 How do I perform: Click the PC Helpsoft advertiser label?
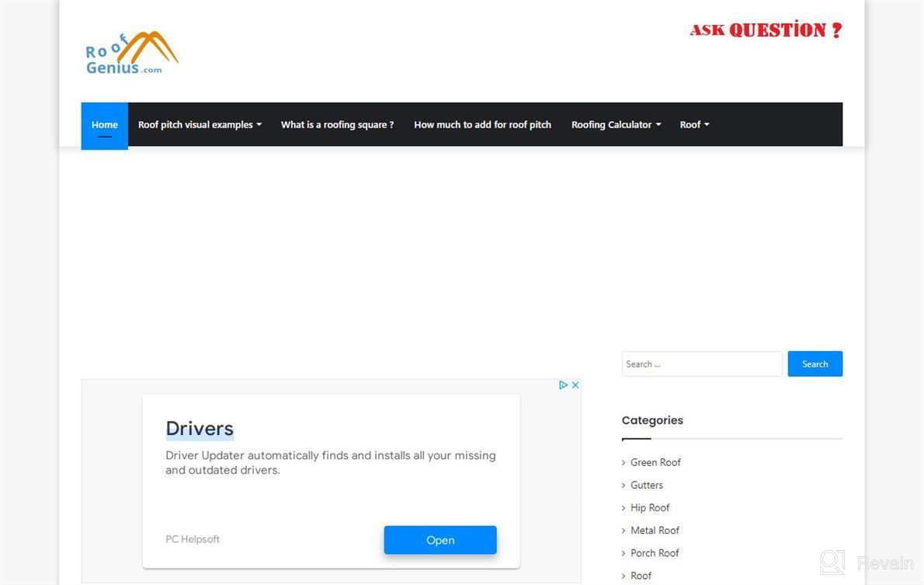click(x=193, y=540)
